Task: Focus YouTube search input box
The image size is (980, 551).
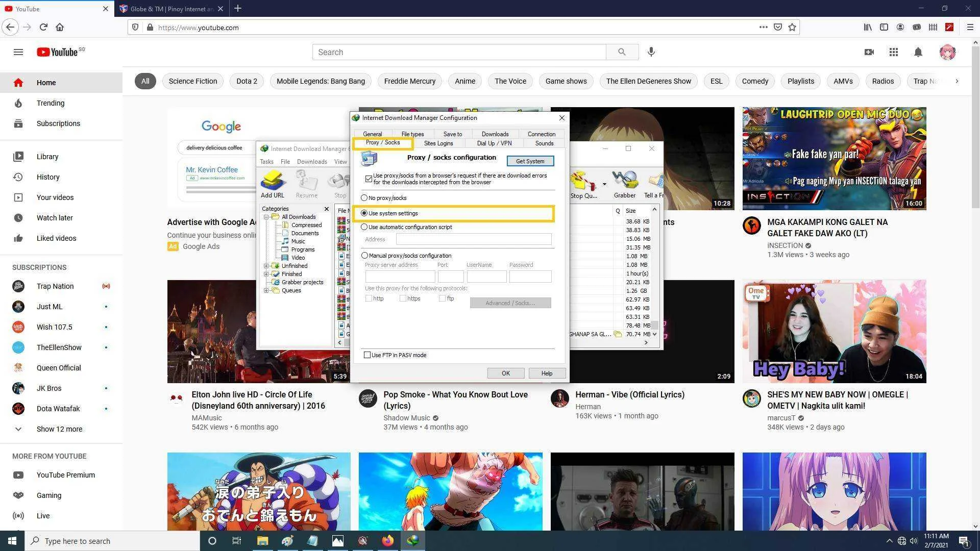Action: point(459,52)
